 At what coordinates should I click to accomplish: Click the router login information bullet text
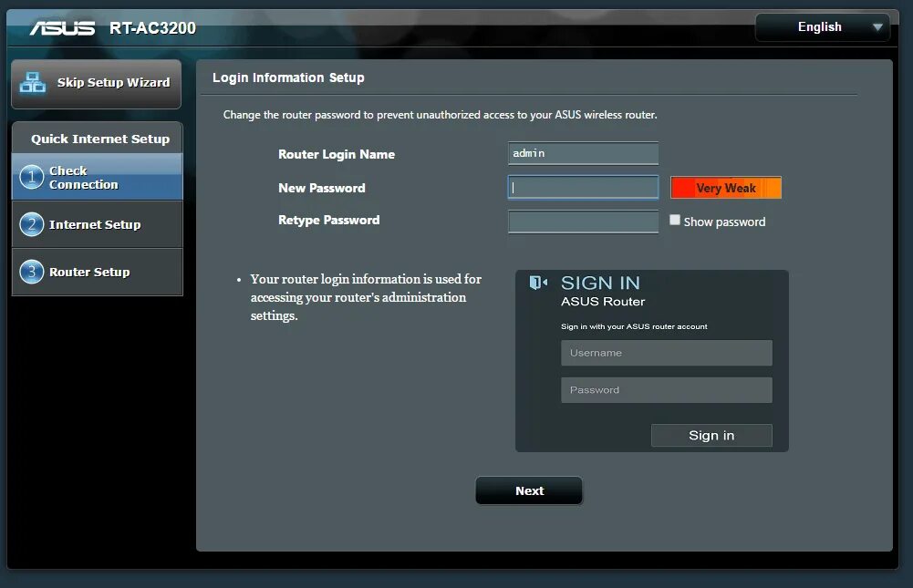[x=366, y=297]
